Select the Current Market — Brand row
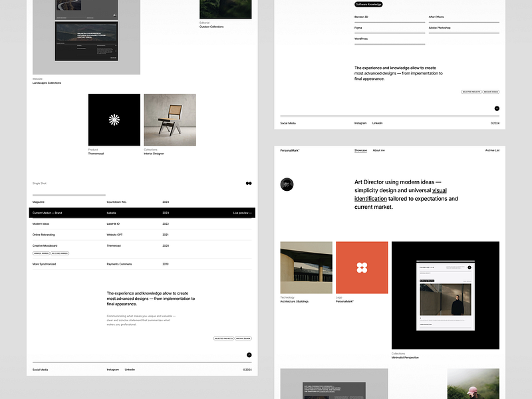Viewport: 532px width, 399px height. tap(142, 213)
